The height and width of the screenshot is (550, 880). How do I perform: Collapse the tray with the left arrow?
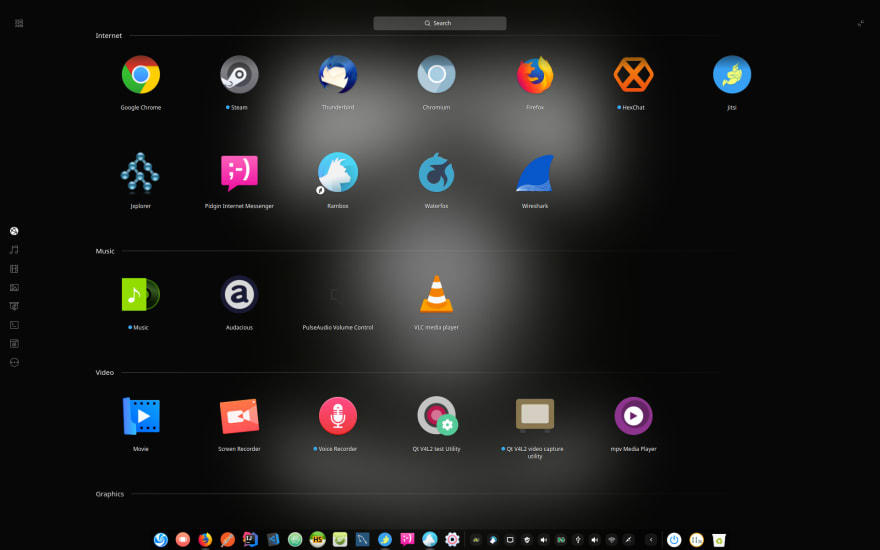651,539
